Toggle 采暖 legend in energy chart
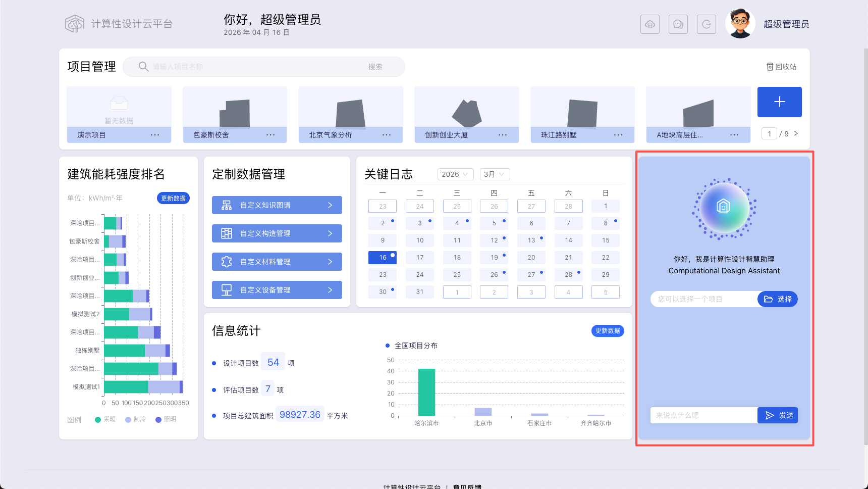 (105, 419)
